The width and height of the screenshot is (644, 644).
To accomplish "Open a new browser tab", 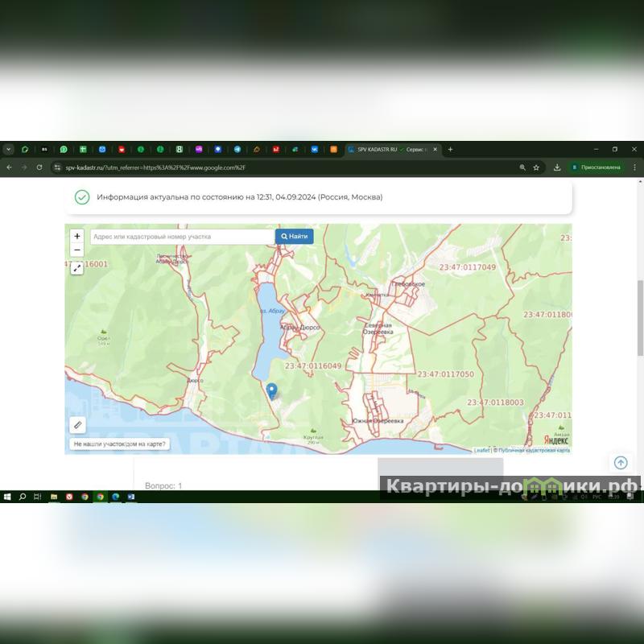I will (450, 149).
